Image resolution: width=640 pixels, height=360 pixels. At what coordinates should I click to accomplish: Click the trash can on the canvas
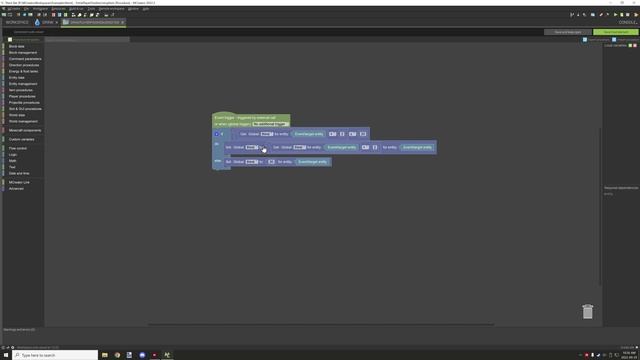tap(588, 312)
